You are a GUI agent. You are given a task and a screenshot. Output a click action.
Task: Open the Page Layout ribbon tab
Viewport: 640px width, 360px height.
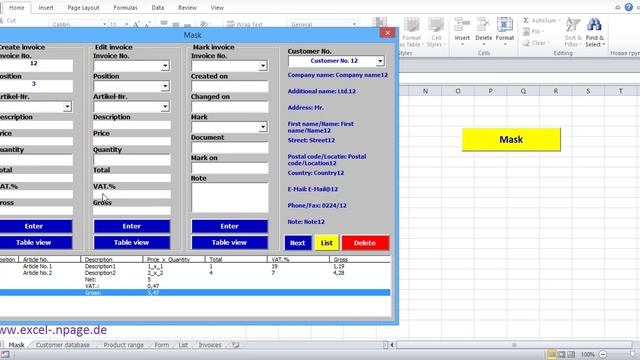pyautogui.click(x=83, y=7)
